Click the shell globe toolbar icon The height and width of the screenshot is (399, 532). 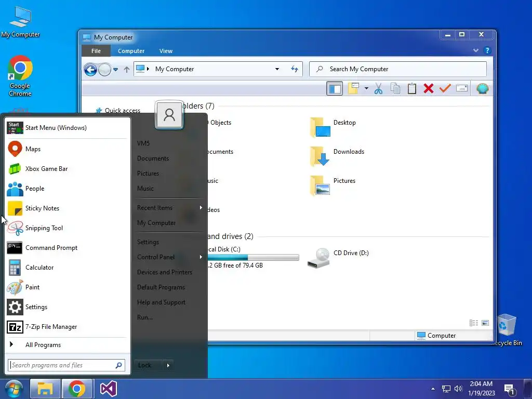(x=483, y=88)
